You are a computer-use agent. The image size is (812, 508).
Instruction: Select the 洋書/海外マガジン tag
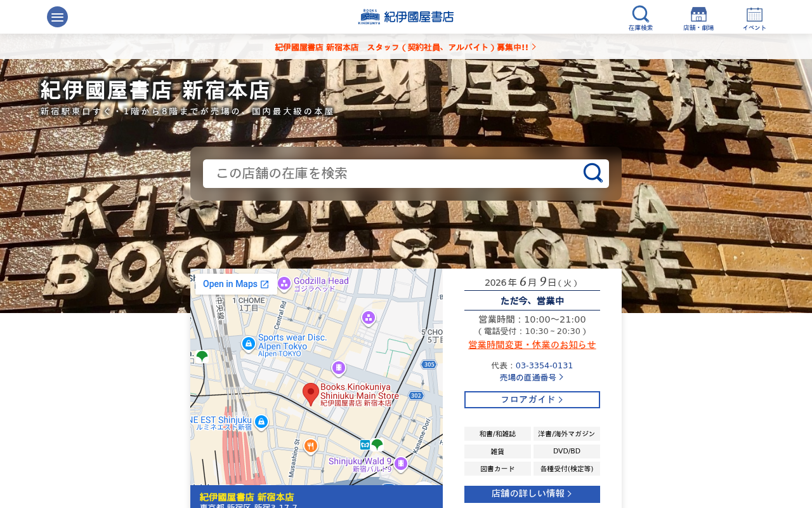click(x=566, y=434)
